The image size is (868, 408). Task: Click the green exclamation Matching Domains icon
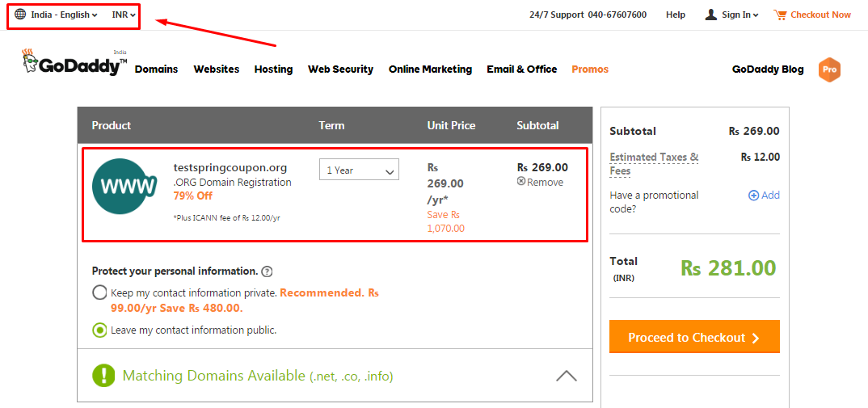click(x=103, y=376)
